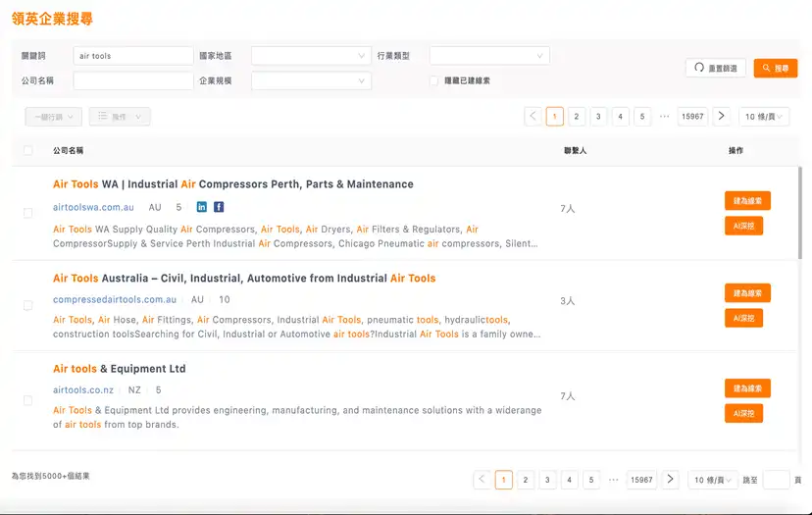Screen dimensions: 812x515
Task: Open the compressedairtools.com.au link
Action: pos(115,299)
